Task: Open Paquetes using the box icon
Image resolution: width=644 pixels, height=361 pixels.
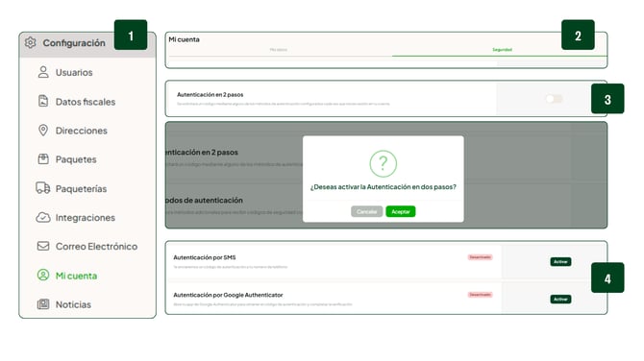Action: point(43,158)
